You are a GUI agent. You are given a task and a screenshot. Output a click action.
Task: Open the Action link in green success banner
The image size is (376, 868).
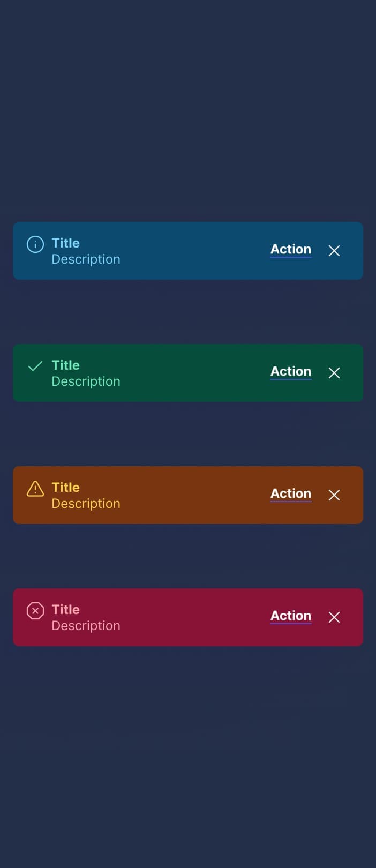point(291,372)
